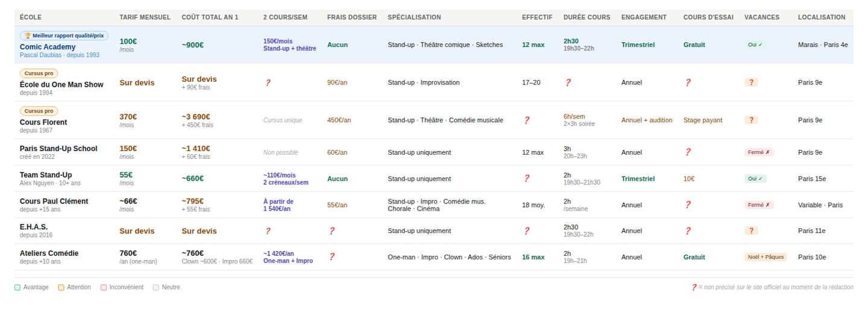Click the Effectif question mark for E.H.A.S.
This screenshot has height=310, width=868.
526,231
